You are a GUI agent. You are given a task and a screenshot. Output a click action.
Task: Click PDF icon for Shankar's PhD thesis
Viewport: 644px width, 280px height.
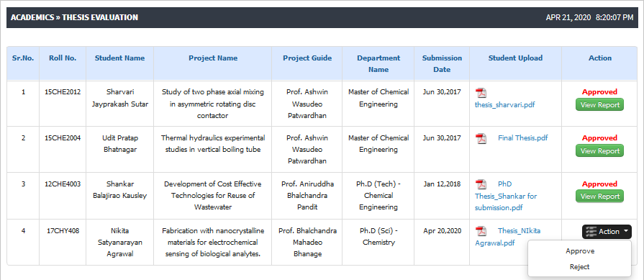481,185
